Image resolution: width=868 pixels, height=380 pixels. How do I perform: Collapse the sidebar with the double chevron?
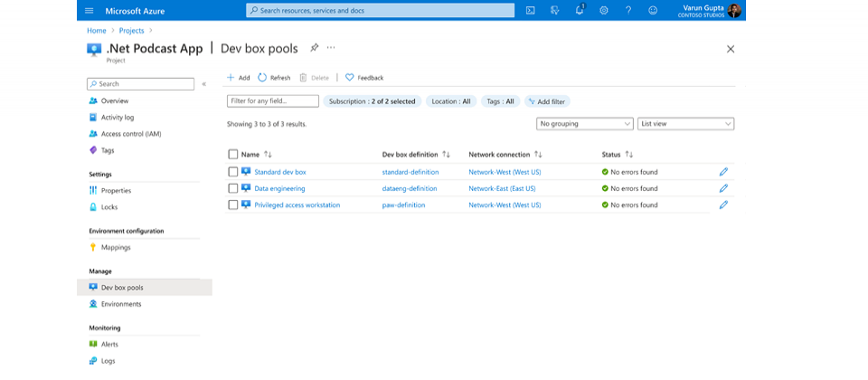coord(204,84)
